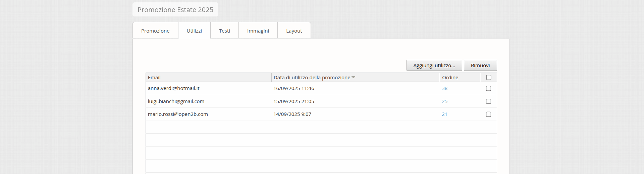This screenshot has height=174, width=644.
Task: Switch to the Utilizzi tab
Action: 194,31
